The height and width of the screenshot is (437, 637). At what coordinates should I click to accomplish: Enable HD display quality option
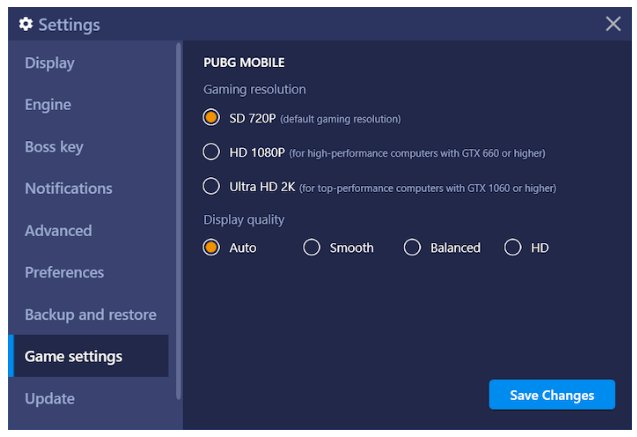[x=513, y=247]
